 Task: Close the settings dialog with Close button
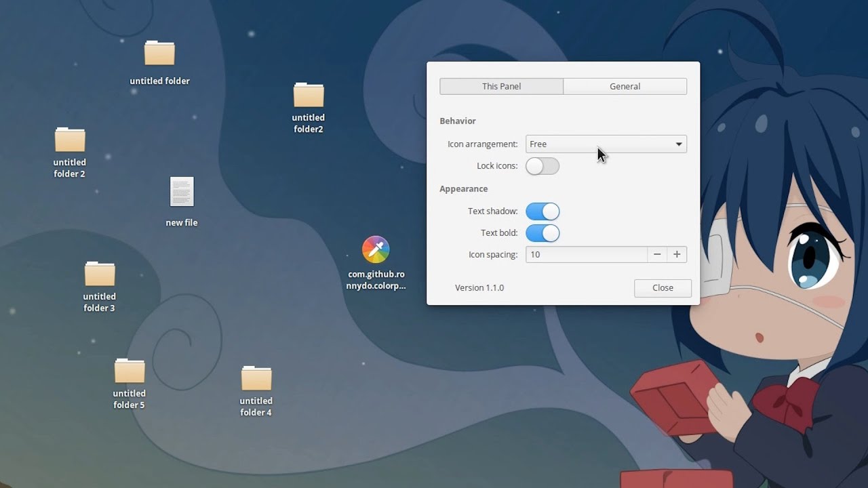click(663, 288)
